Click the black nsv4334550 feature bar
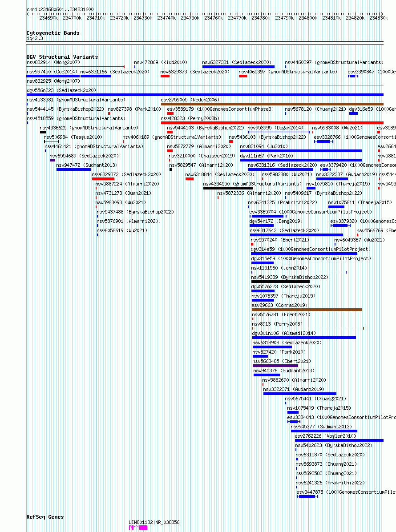Screen dimensions: 396x532 pyautogui.click(x=228, y=188)
